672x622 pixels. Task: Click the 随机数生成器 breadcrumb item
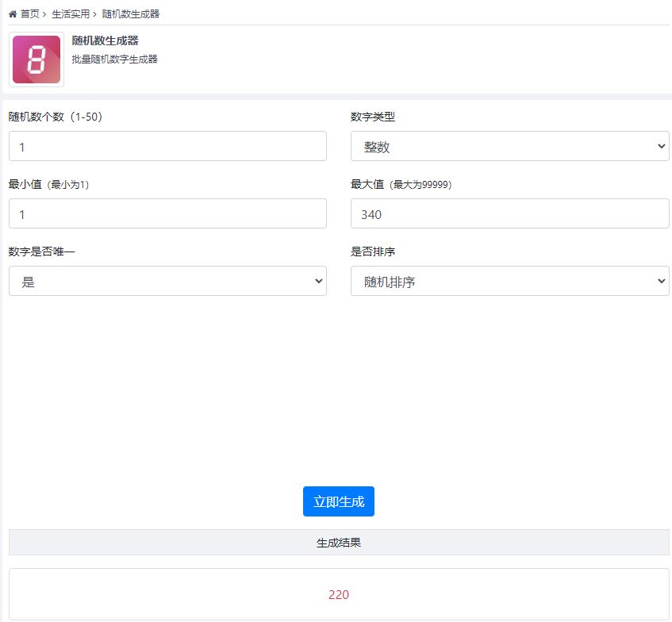[131, 14]
